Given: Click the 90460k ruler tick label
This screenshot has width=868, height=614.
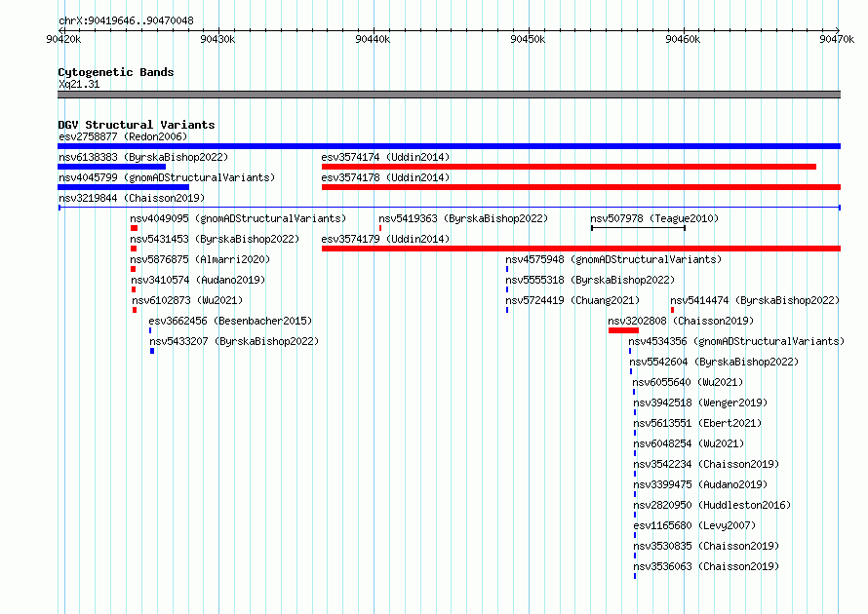Looking at the screenshot, I should tap(683, 39).
